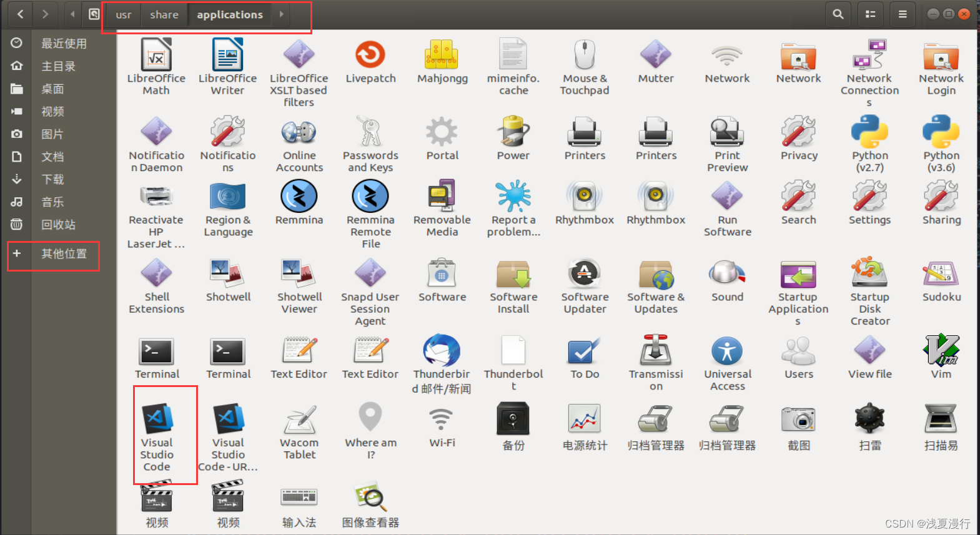Click the To Do application icon
The height and width of the screenshot is (535, 980).
[585, 350]
